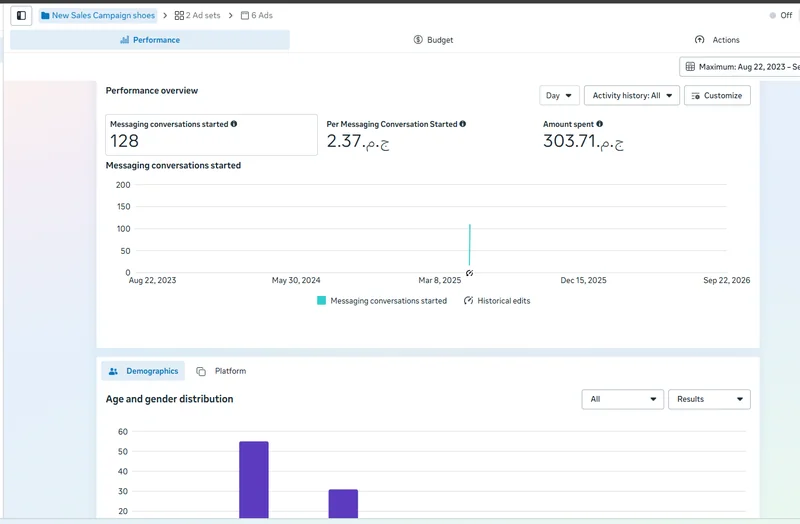This screenshot has height=524, width=800.
Task: Switch to the Demographics tab
Action: 143,371
